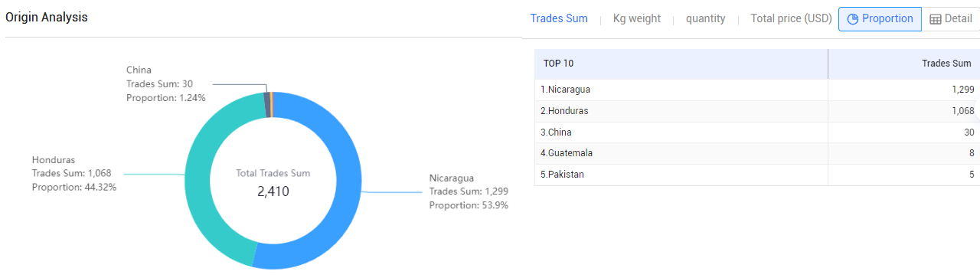
Task: Toggle the Proportion chart view
Action: [880, 19]
